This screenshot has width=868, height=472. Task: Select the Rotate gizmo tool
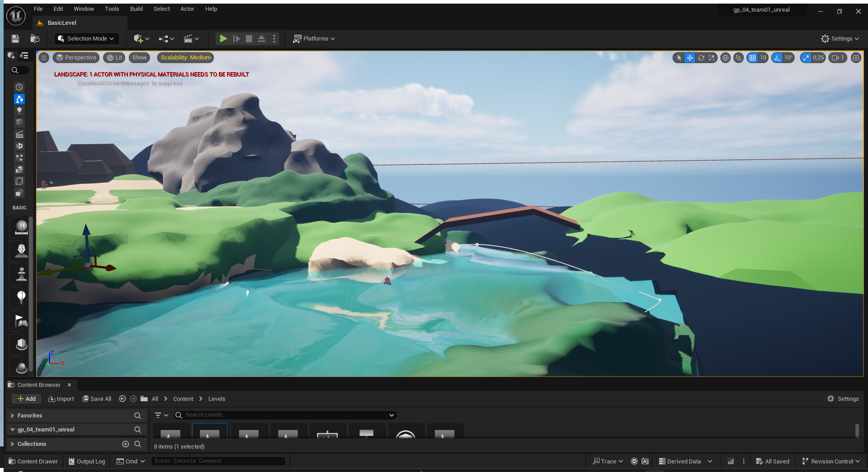(x=701, y=58)
